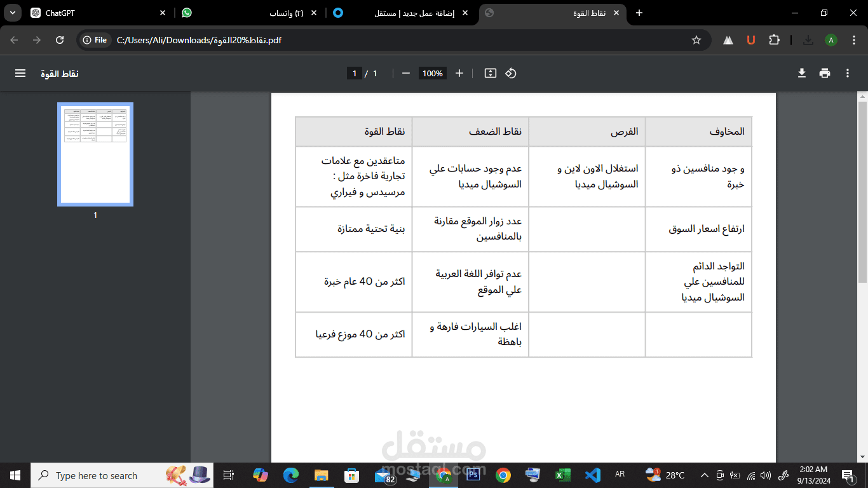The image size is (868, 488).
Task: Open volume control in tray
Action: coord(766,475)
